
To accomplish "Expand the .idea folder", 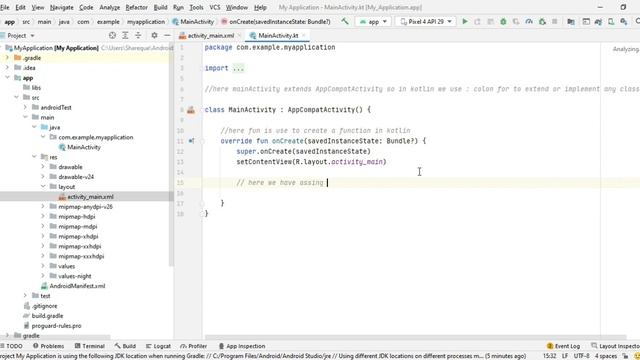I will pos(7,68).
